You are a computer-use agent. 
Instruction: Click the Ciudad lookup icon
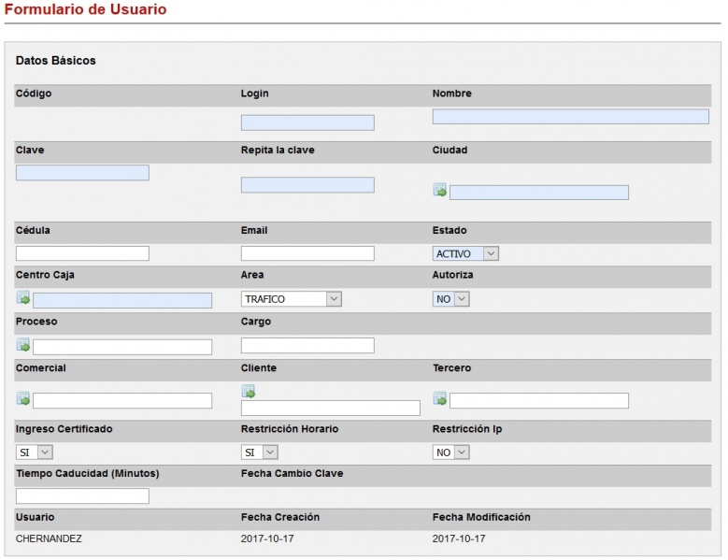(439, 191)
